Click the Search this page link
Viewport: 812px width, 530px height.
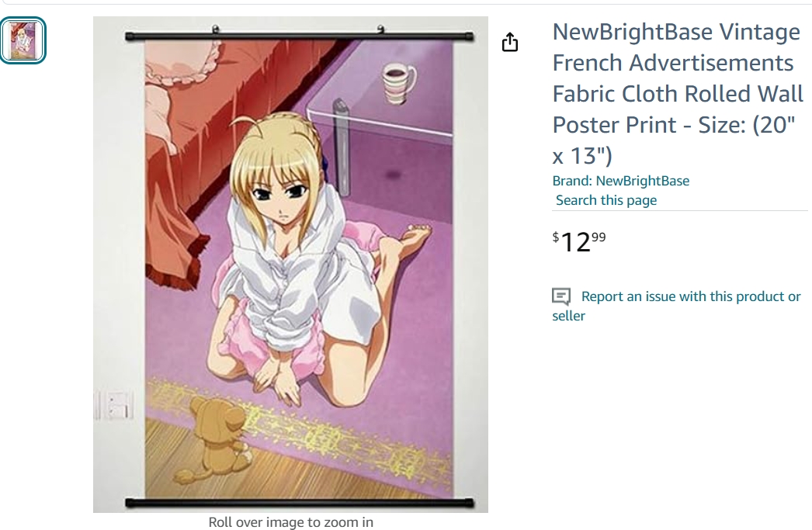click(x=606, y=200)
